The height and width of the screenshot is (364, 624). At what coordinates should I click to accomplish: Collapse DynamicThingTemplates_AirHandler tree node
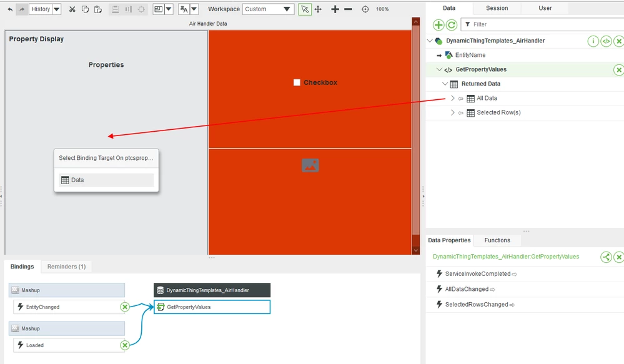[430, 41]
